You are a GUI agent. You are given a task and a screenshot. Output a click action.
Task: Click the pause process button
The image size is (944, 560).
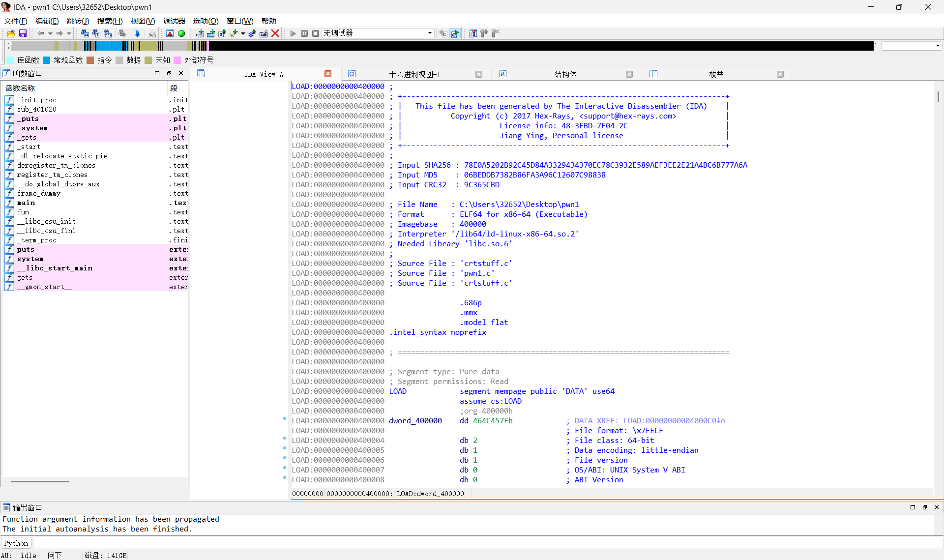coord(304,33)
